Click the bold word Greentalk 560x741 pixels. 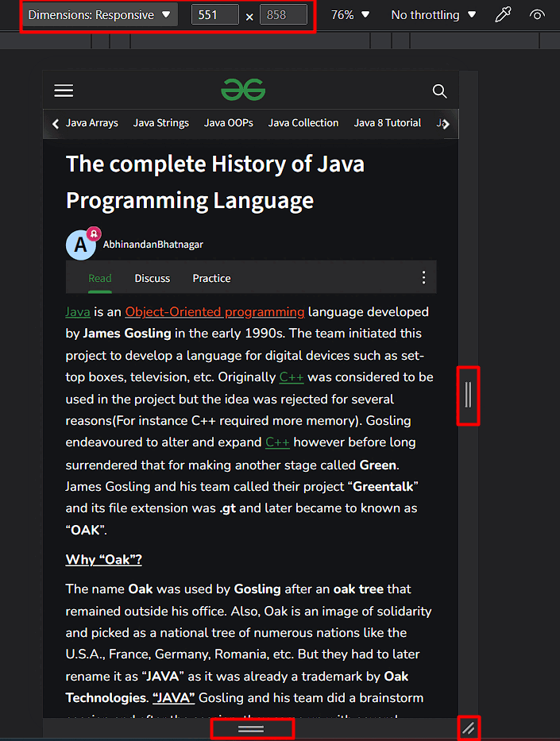pyautogui.click(x=383, y=486)
